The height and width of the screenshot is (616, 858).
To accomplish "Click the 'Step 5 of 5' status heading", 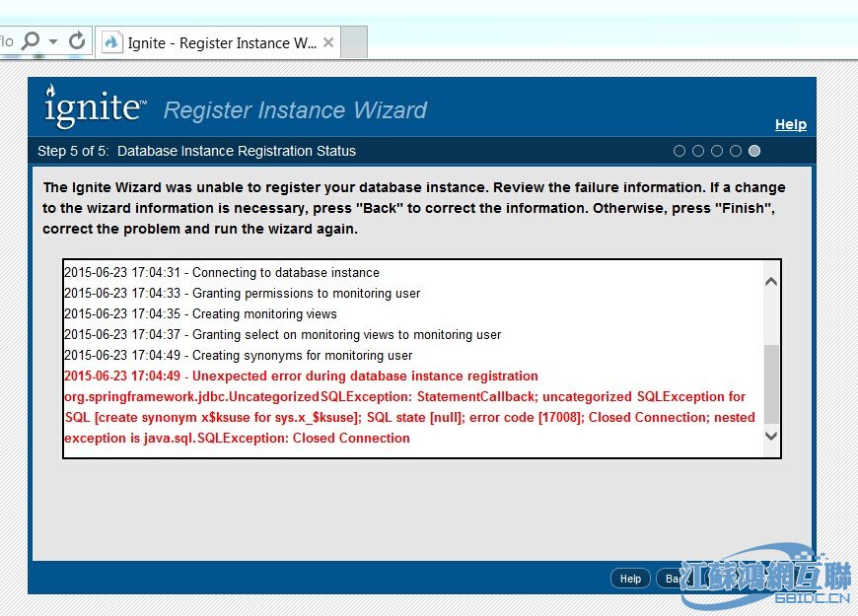I will (x=196, y=151).
